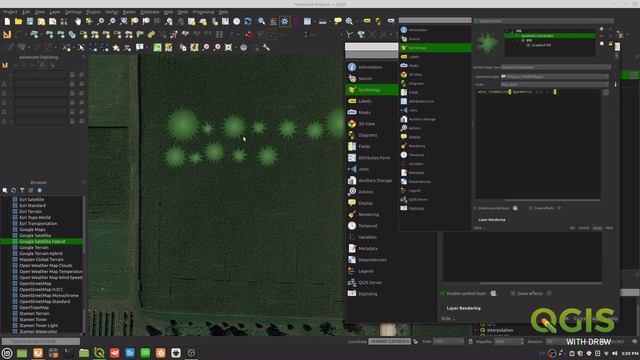The height and width of the screenshot is (360, 640).
Task: Click the QGIS icon in the taskbar
Action: coord(99,353)
